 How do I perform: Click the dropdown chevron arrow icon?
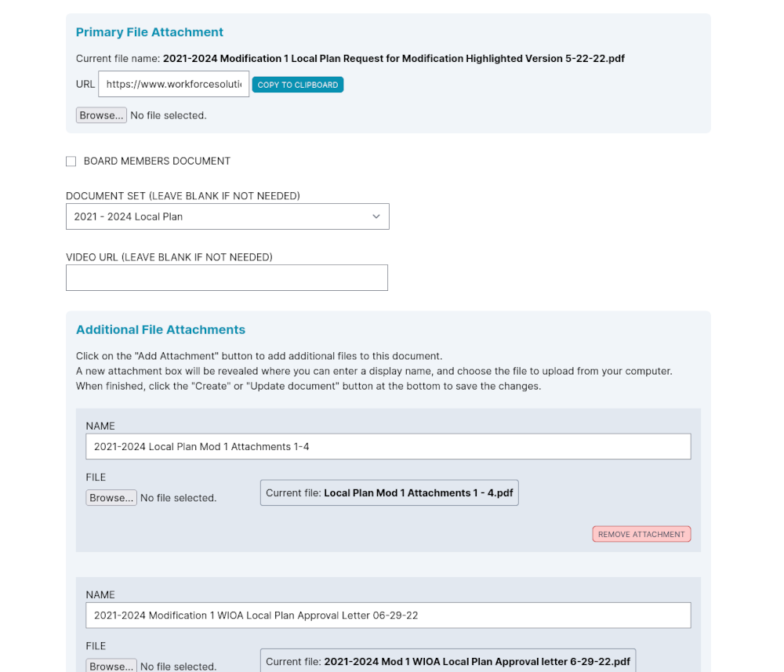click(x=376, y=216)
